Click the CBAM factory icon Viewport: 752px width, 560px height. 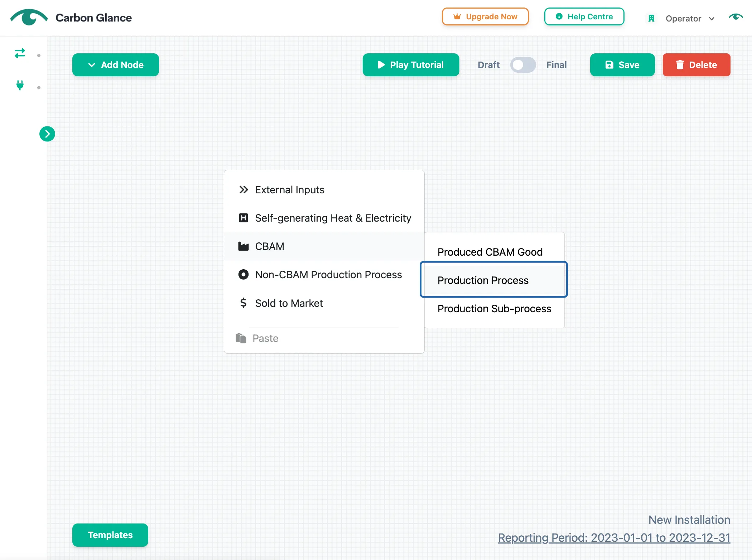click(244, 246)
